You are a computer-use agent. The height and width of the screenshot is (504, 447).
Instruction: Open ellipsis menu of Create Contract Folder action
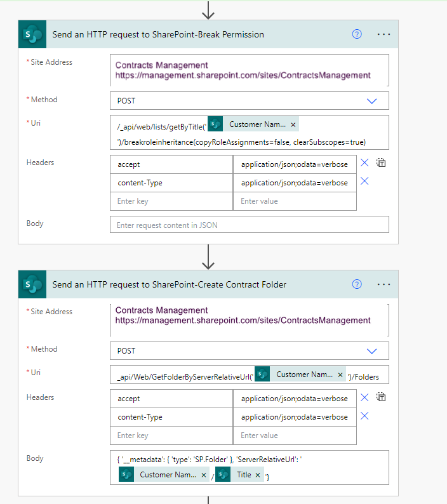pos(384,284)
